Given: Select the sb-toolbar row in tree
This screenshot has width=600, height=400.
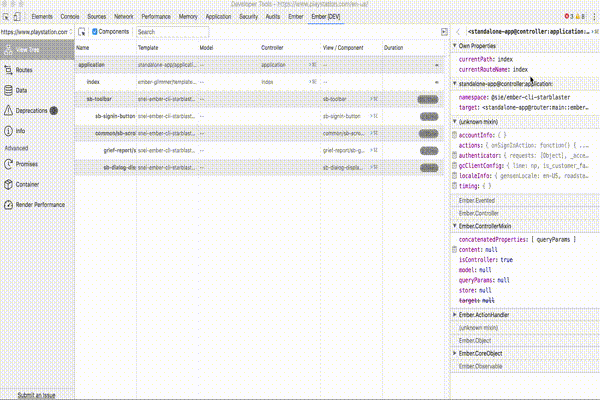Looking at the screenshot, I should tap(99, 98).
